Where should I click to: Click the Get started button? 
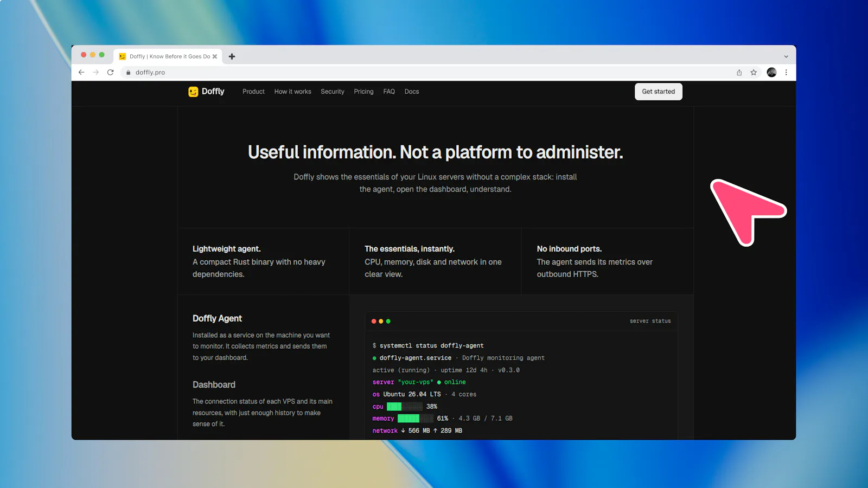pos(659,92)
